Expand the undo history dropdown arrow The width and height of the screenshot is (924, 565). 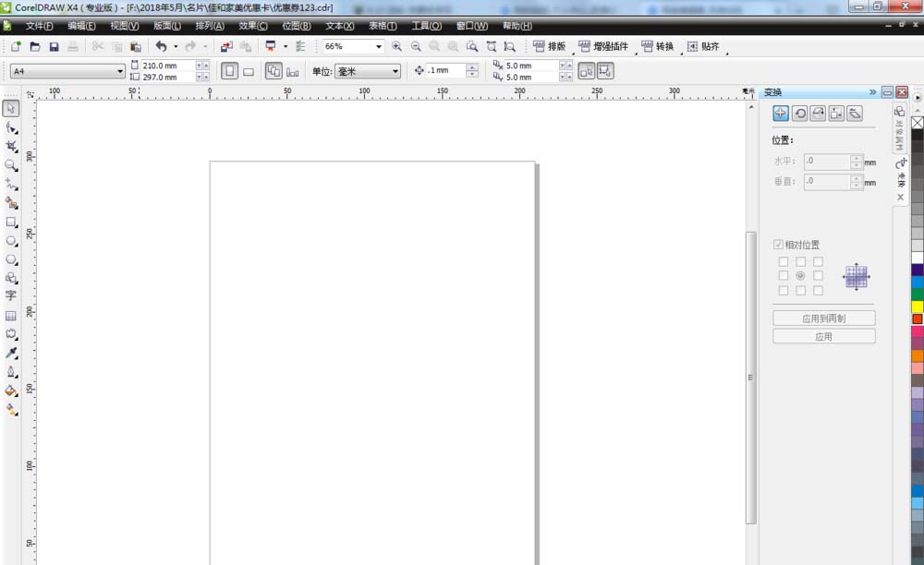(175, 46)
